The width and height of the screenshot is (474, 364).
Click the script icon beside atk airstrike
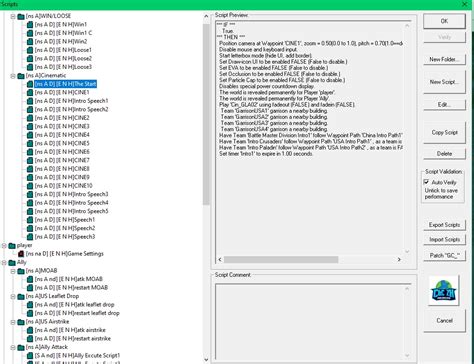coord(30,330)
